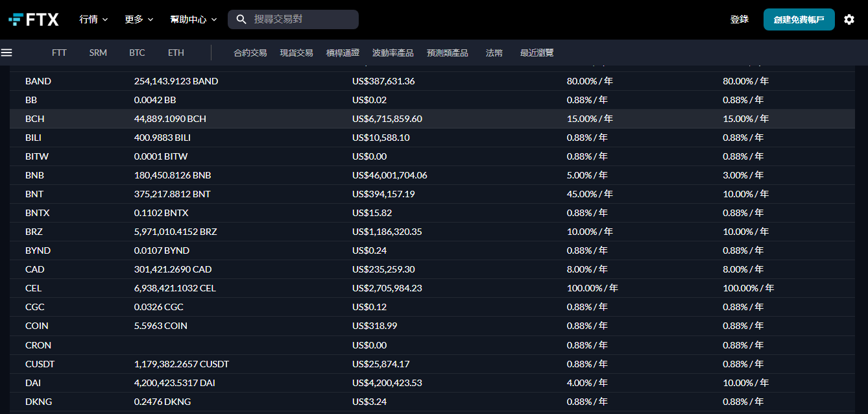Click the value US$4,200,423.53
This screenshot has width=868, height=414.
(387, 383)
